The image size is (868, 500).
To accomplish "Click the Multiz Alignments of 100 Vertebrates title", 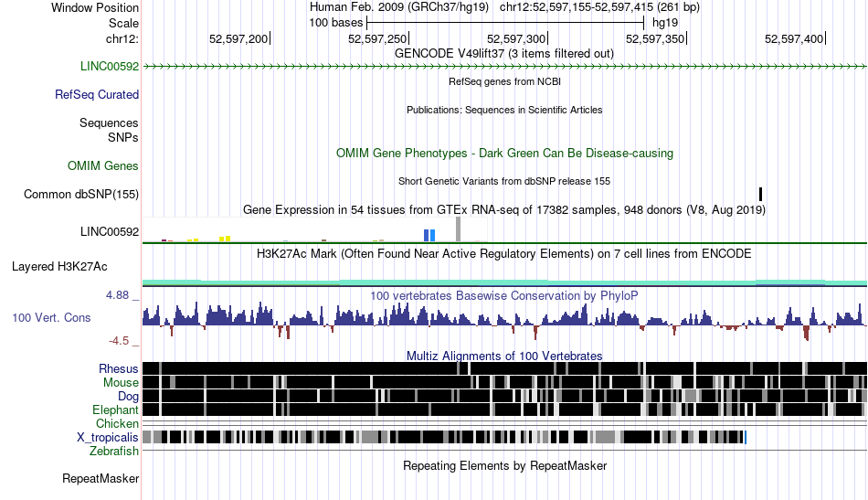I will [x=504, y=356].
